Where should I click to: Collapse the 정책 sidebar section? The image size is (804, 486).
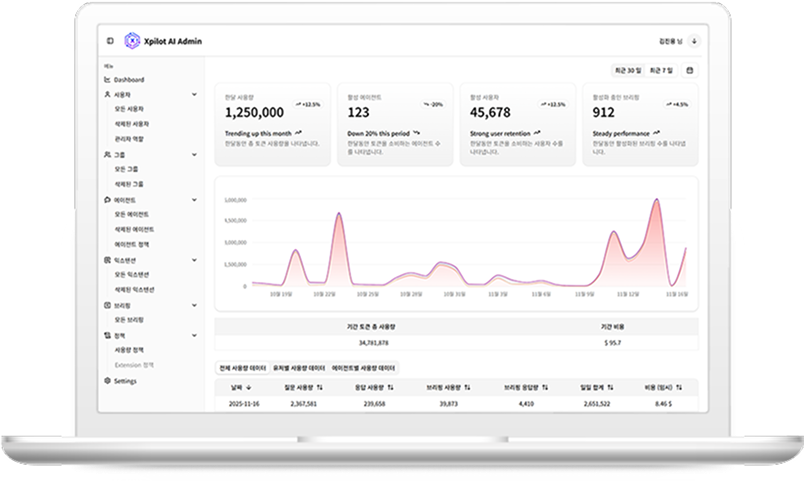click(x=194, y=335)
